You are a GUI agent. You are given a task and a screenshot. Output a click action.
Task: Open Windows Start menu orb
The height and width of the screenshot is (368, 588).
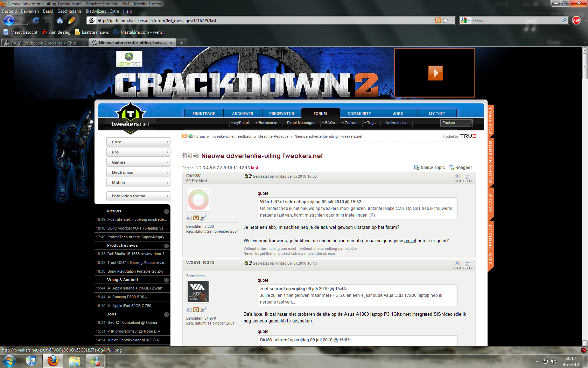(x=9, y=361)
